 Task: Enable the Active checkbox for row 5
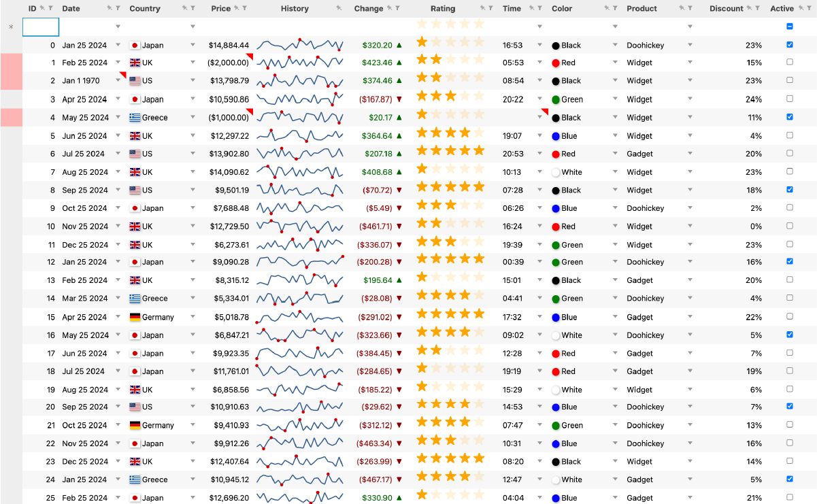pyautogui.click(x=789, y=135)
